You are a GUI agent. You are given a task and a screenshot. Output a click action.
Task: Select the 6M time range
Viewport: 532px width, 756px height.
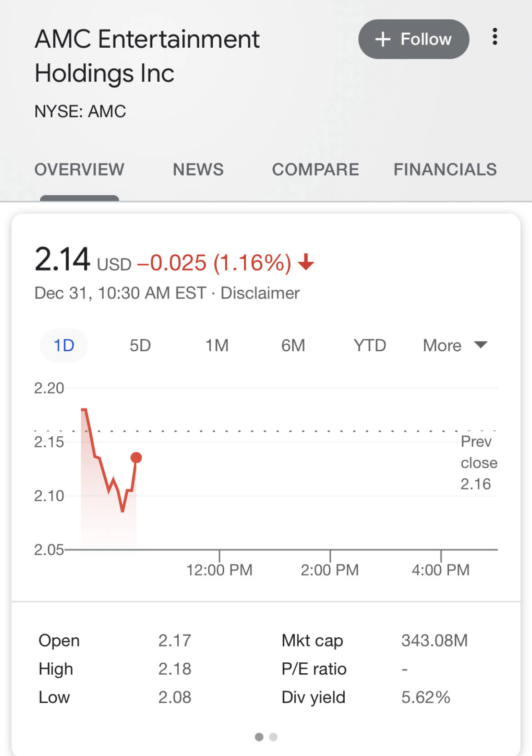click(293, 346)
